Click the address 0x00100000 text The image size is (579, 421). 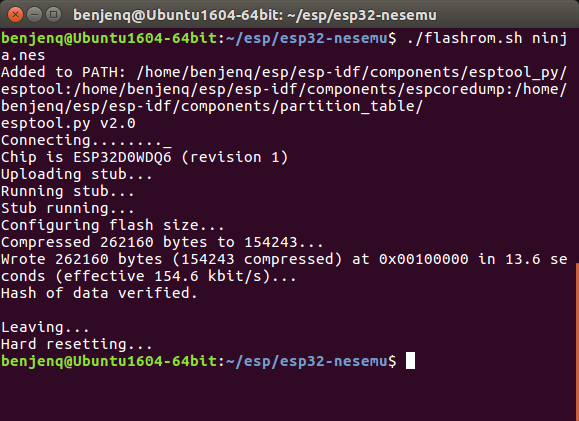pyautogui.click(x=424, y=259)
